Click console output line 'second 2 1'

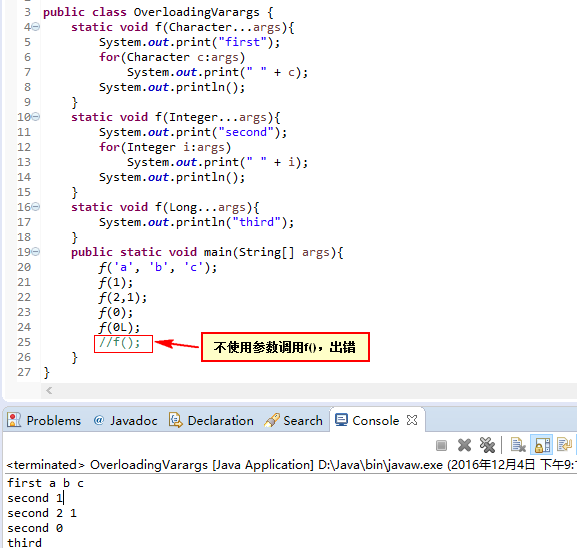point(42,513)
